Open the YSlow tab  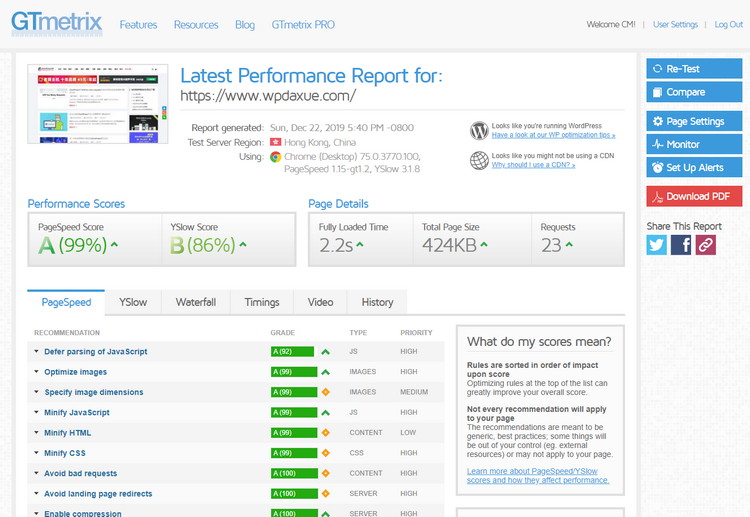click(133, 302)
